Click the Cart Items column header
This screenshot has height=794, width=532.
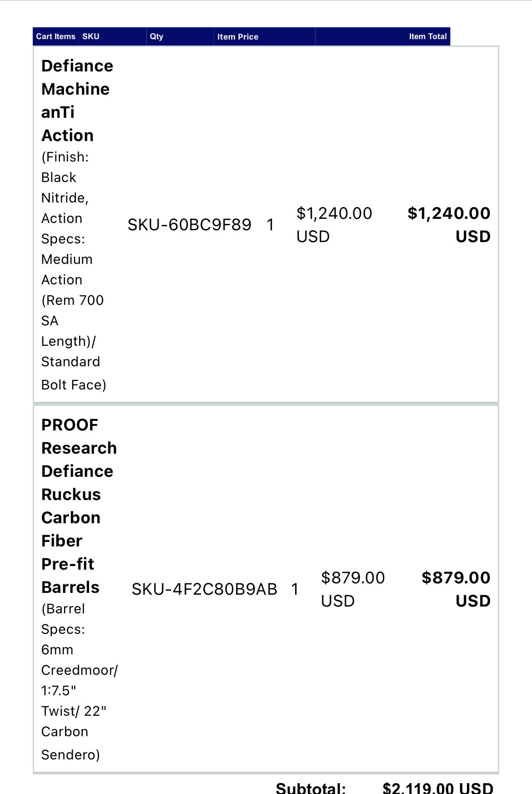pos(55,36)
